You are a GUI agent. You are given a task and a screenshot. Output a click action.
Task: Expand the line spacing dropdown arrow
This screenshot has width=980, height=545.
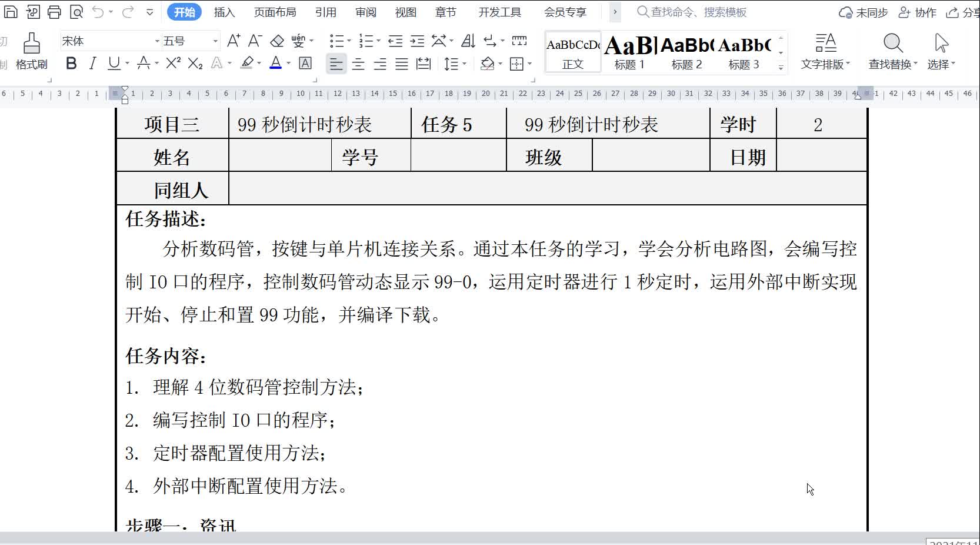coord(464,64)
